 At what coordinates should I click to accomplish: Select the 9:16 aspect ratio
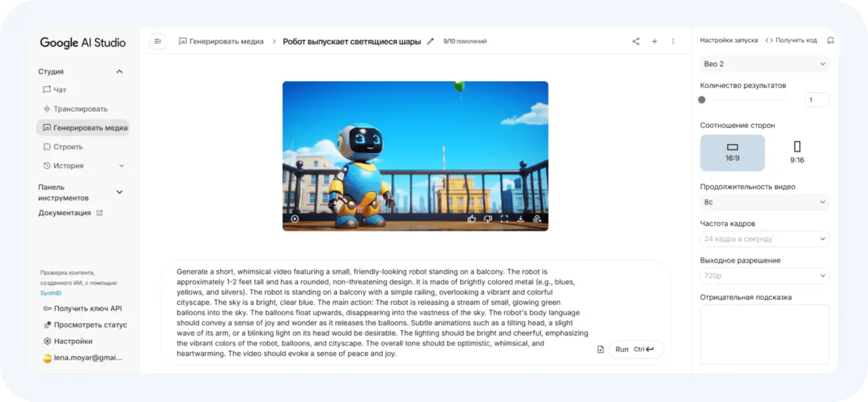(x=797, y=153)
